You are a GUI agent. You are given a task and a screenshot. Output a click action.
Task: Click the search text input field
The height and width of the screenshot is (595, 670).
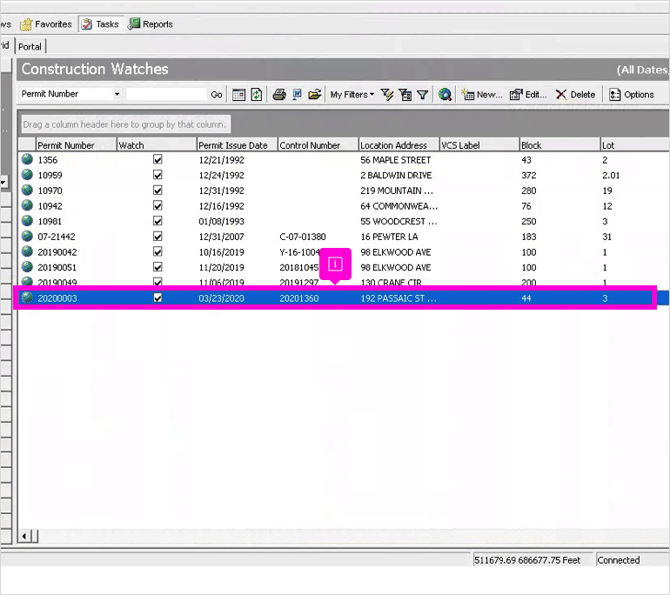166,94
